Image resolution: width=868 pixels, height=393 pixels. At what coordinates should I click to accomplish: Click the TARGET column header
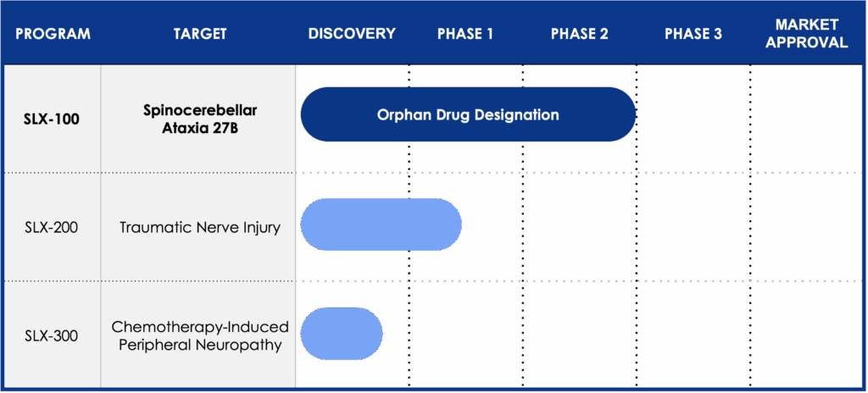point(200,35)
